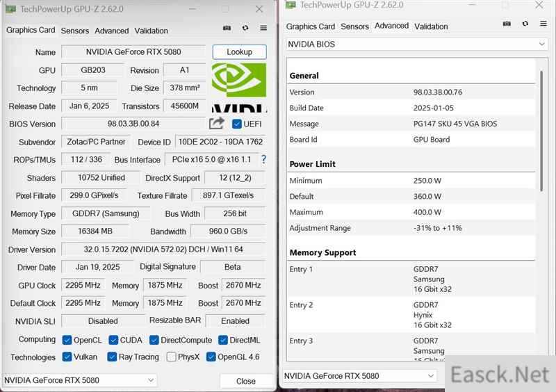556x392 pixels.
Task: Click the Message value PG147 SKU 45 VGA BIOS
Action: 455,124
